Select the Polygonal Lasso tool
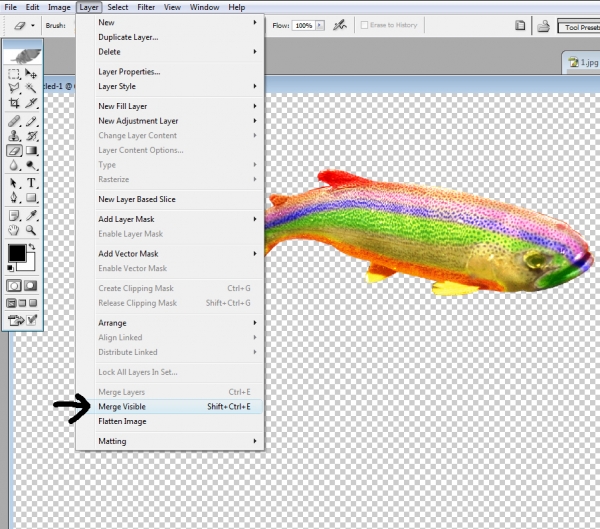The width and height of the screenshot is (600, 529). [14, 88]
